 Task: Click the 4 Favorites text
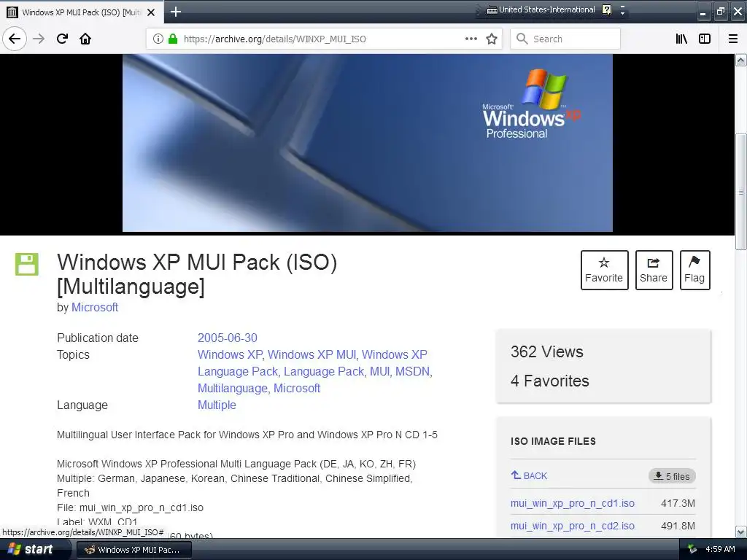coord(550,381)
